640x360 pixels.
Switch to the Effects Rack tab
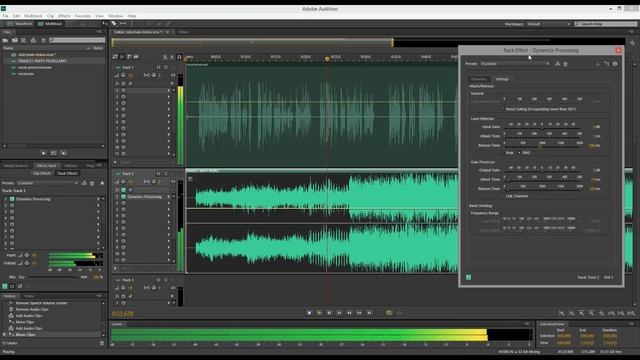[46, 166]
